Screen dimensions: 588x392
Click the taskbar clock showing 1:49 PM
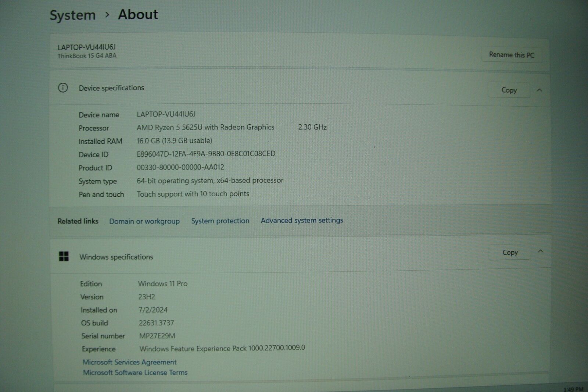click(573, 389)
